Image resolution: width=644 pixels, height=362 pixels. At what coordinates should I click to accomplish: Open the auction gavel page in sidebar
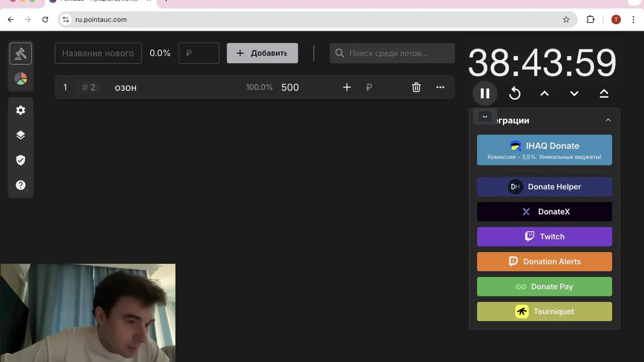pos(21,54)
